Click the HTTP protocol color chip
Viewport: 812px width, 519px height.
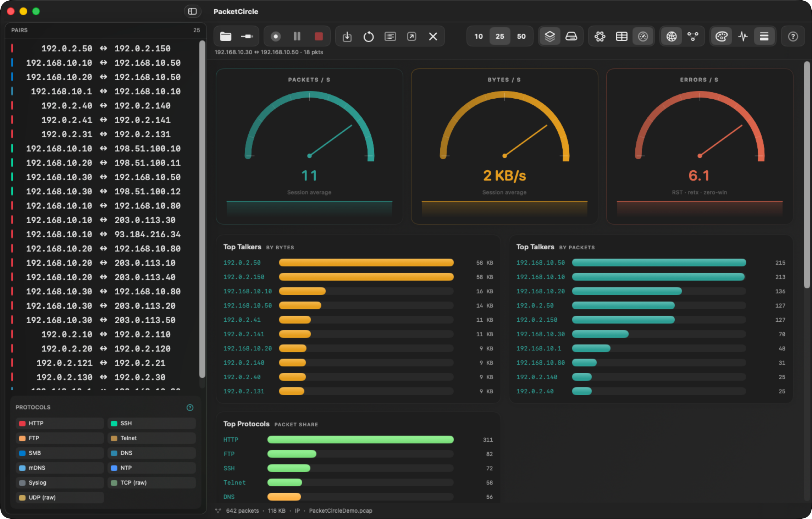pos(22,423)
